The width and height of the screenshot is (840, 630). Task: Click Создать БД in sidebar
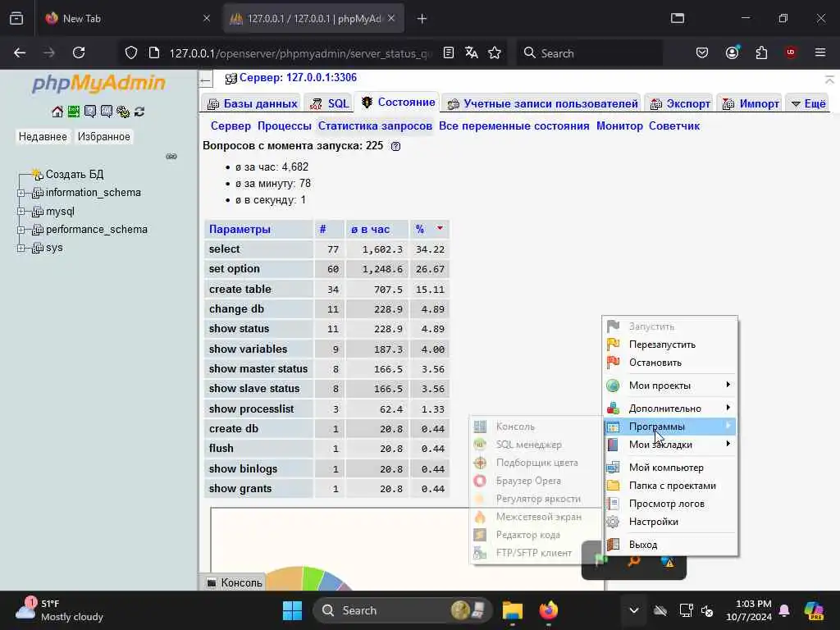[75, 174]
